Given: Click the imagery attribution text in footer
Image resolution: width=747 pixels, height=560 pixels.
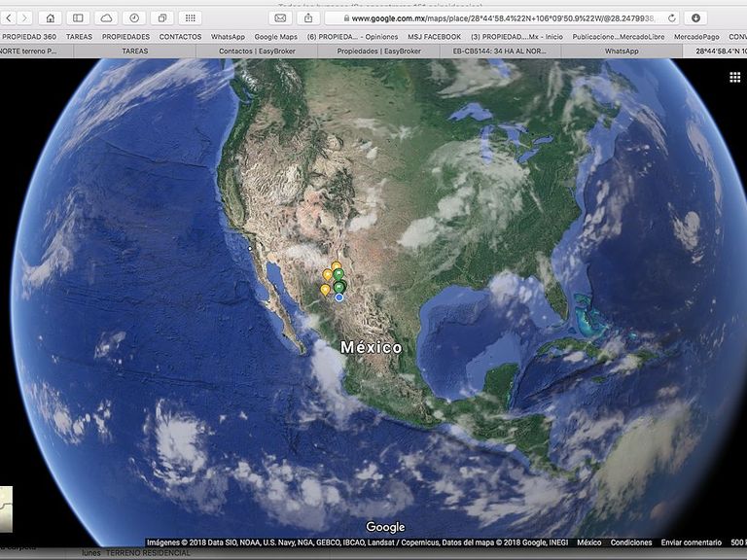Looking at the screenshot, I should click(357, 542).
